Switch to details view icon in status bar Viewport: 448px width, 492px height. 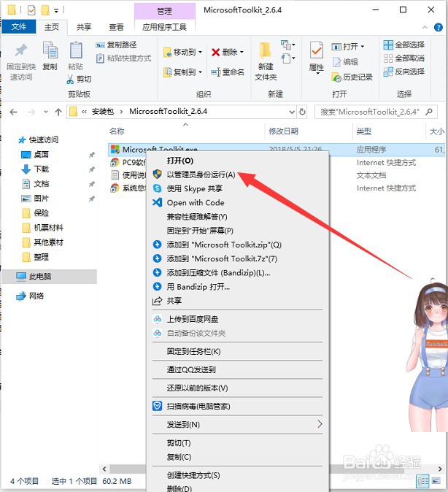click(422, 480)
